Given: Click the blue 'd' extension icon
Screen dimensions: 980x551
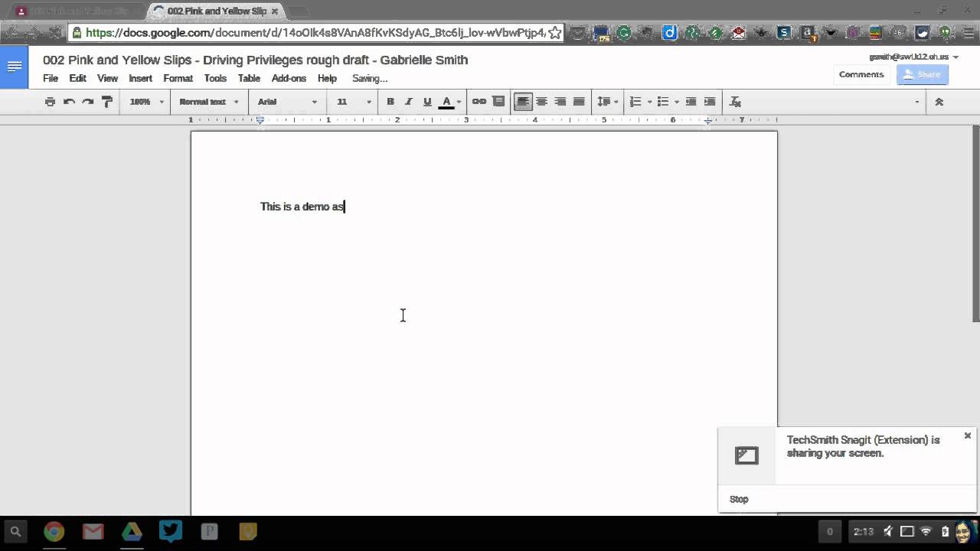Looking at the screenshot, I should pyautogui.click(x=670, y=33).
